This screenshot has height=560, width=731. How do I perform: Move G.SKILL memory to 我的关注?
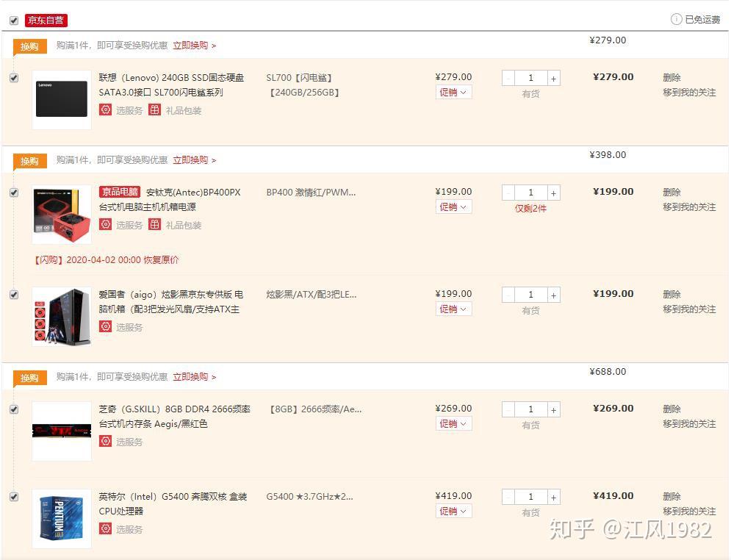point(690,424)
